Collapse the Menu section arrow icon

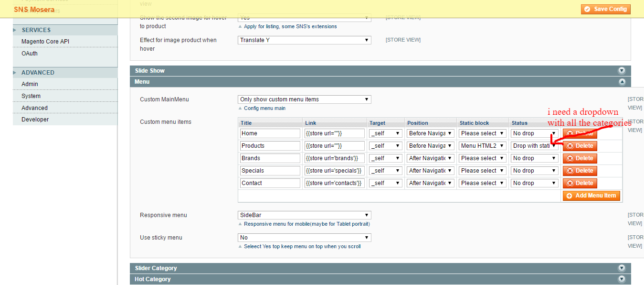(622, 82)
